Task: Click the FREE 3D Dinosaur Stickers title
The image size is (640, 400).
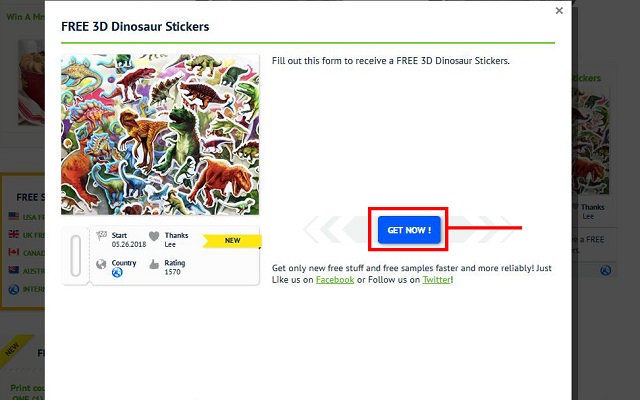Action: pyautogui.click(x=135, y=27)
